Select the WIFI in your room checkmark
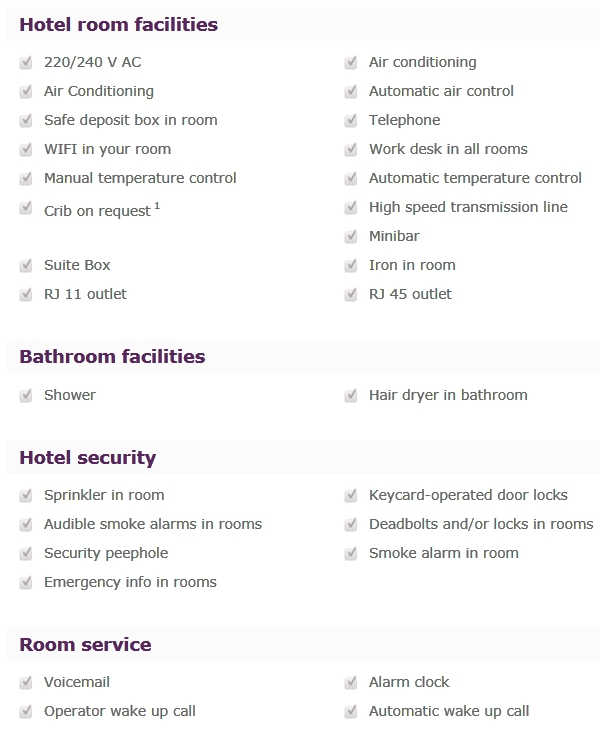600x730 pixels. pyautogui.click(x=26, y=149)
